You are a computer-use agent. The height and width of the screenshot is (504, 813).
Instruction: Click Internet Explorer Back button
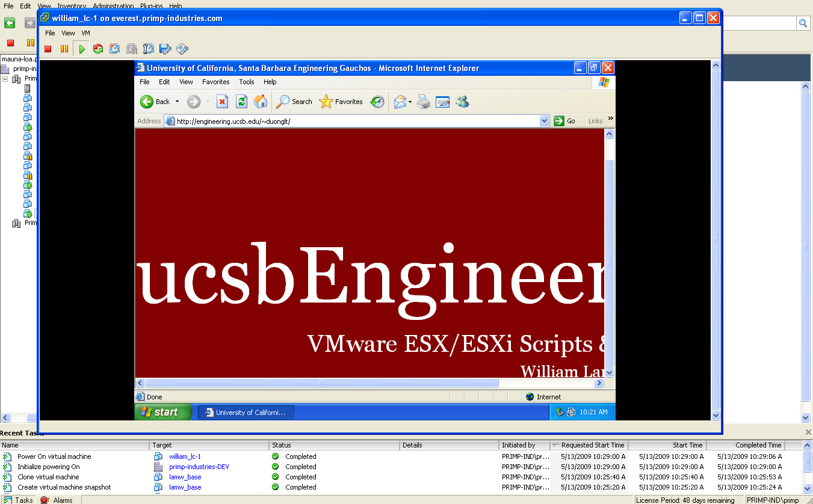(155, 102)
